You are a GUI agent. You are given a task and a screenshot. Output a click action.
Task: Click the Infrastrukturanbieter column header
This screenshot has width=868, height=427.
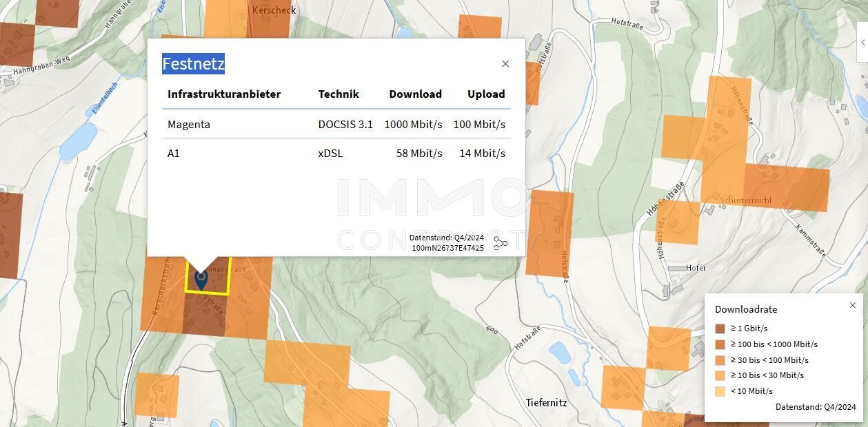(224, 94)
